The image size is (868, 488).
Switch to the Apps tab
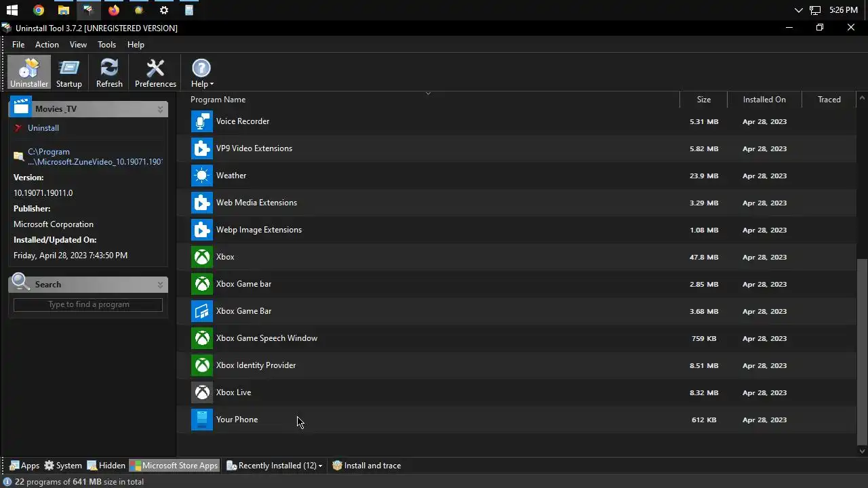[24, 466]
